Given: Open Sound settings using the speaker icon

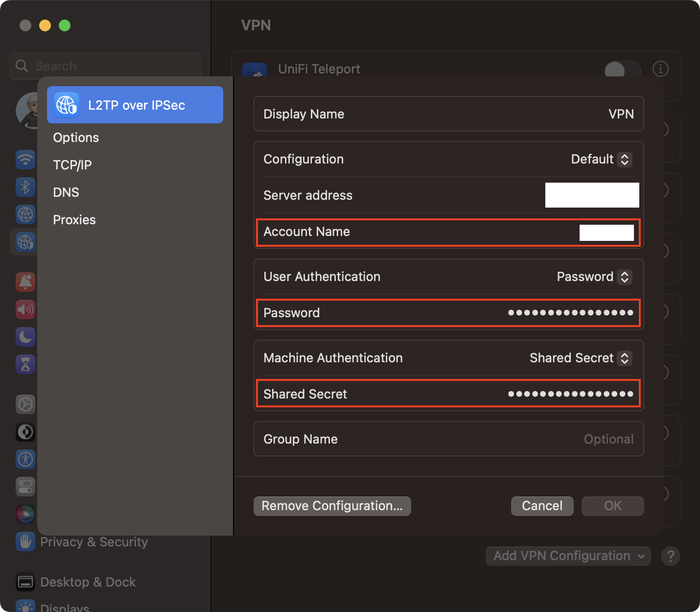Looking at the screenshot, I should pyautogui.click(x=25, y=309).
